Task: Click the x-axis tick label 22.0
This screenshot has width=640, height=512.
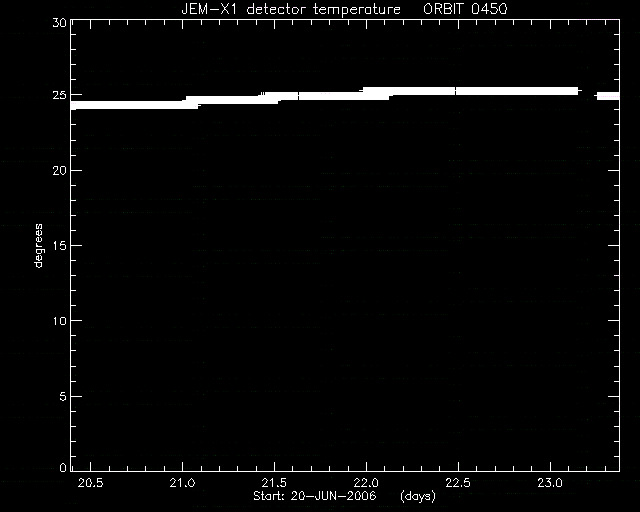Action: [x=367, y=483]
